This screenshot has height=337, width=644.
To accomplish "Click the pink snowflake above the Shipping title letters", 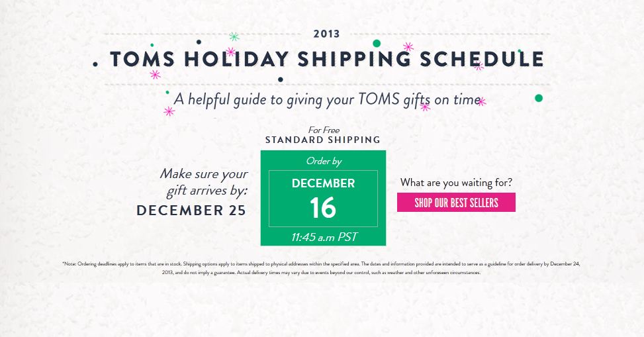I will pyautogui.click(x=408, y=47).
